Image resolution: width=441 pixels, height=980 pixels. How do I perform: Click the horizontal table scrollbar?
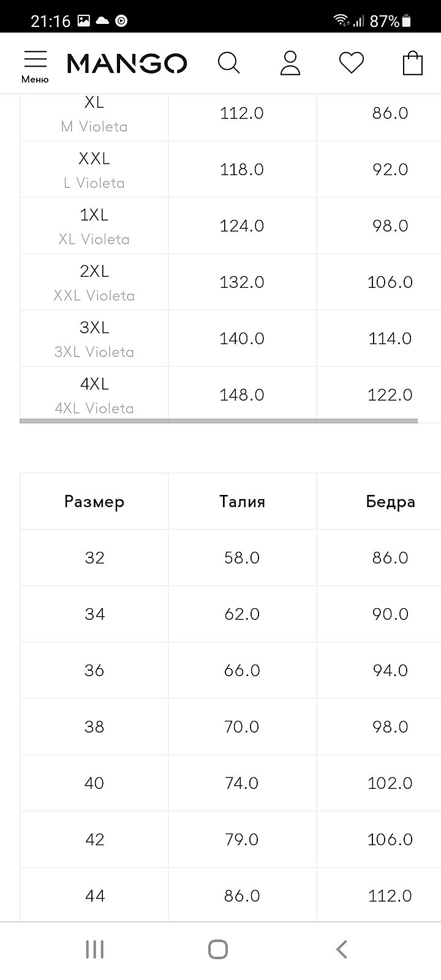(x=218, y=421)
